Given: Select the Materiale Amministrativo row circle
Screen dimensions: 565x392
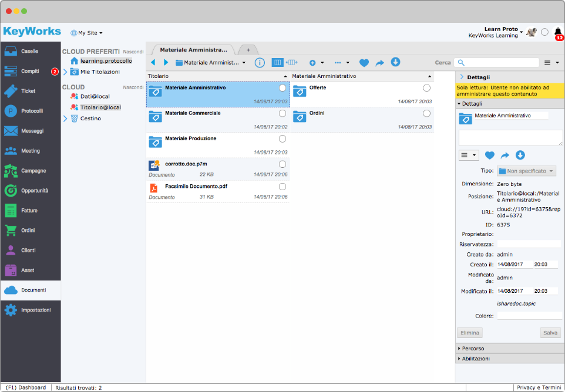Looking at the screenshot, I should tap(282, 88).
